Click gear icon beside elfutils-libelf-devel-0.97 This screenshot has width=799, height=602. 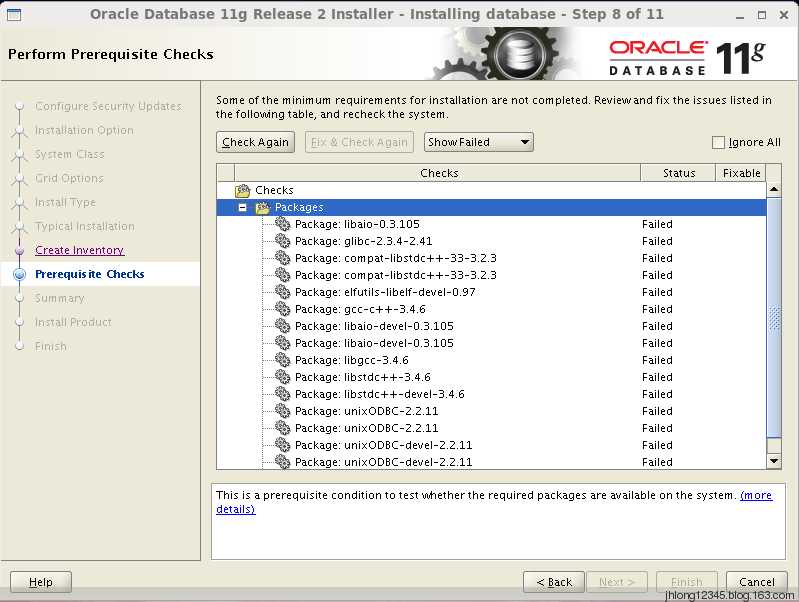pos(282,292)
